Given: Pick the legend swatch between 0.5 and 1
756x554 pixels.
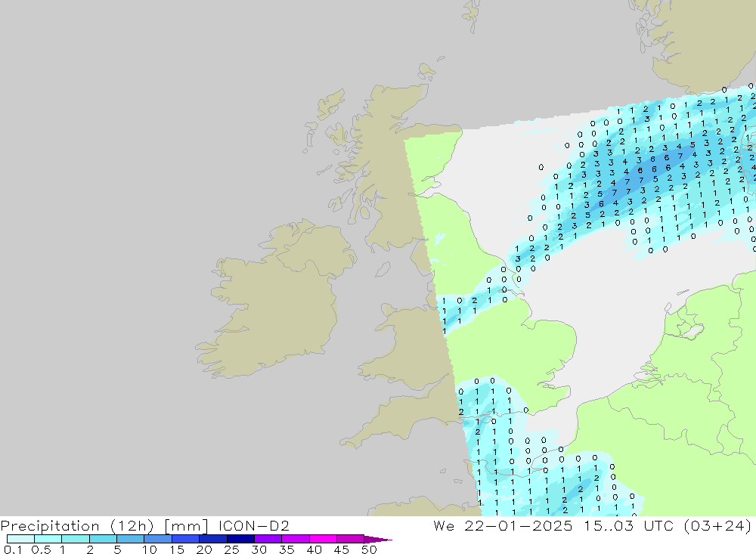Looking at the screenshot, I should point(48,539).
